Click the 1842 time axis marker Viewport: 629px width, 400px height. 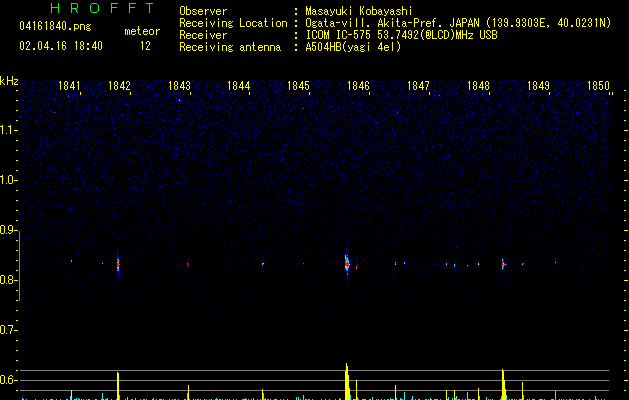point(120,86)
